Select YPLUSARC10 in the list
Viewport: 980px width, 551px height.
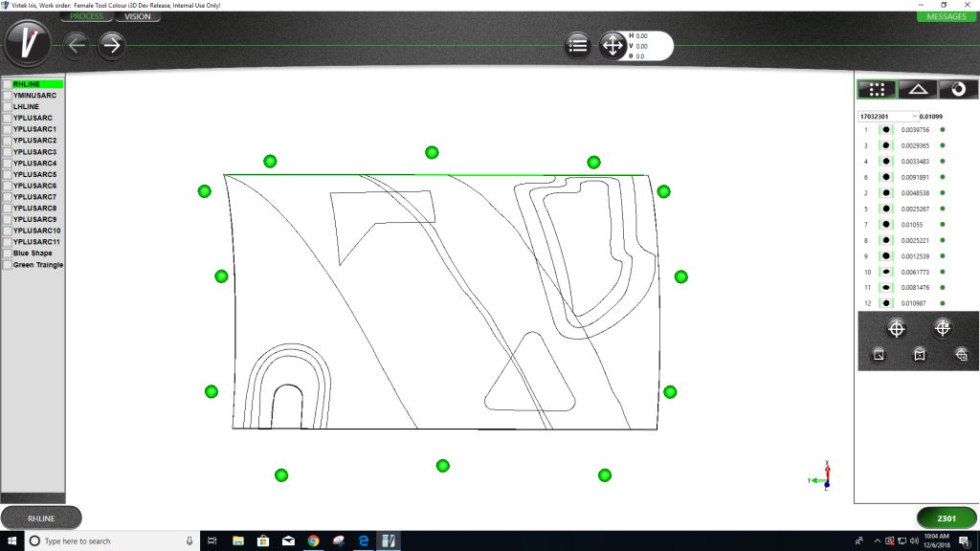click(x=37, y=231)
